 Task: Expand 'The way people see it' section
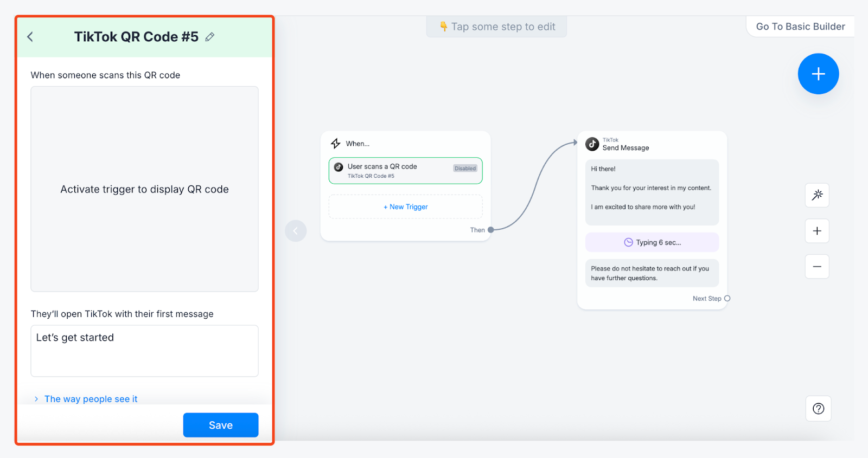(91, 399)
